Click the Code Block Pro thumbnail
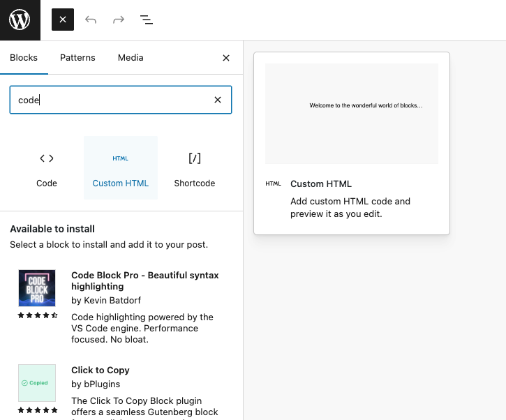506x420 pixels. click(37, 288)
